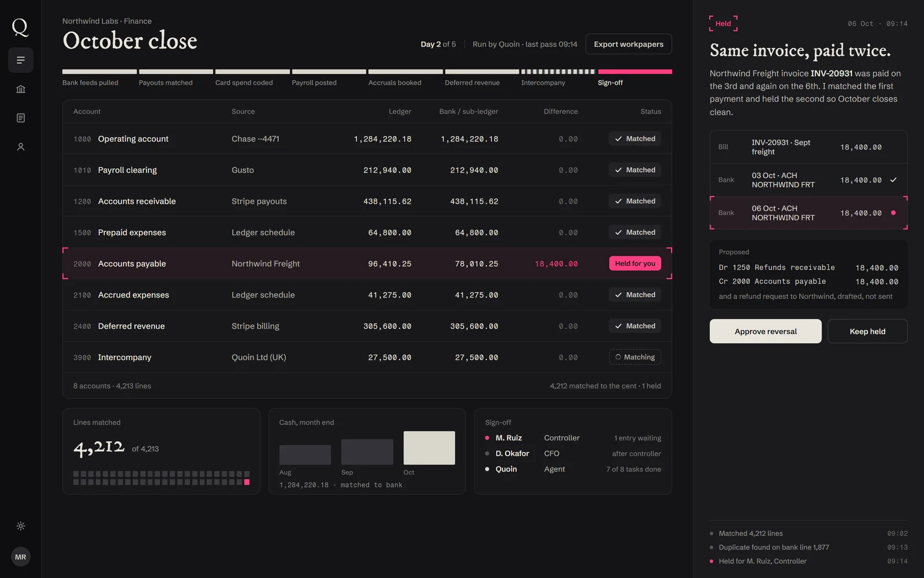Select M. Ruiz in Sign-off list
924x578 pixels.
coord(509,438)
